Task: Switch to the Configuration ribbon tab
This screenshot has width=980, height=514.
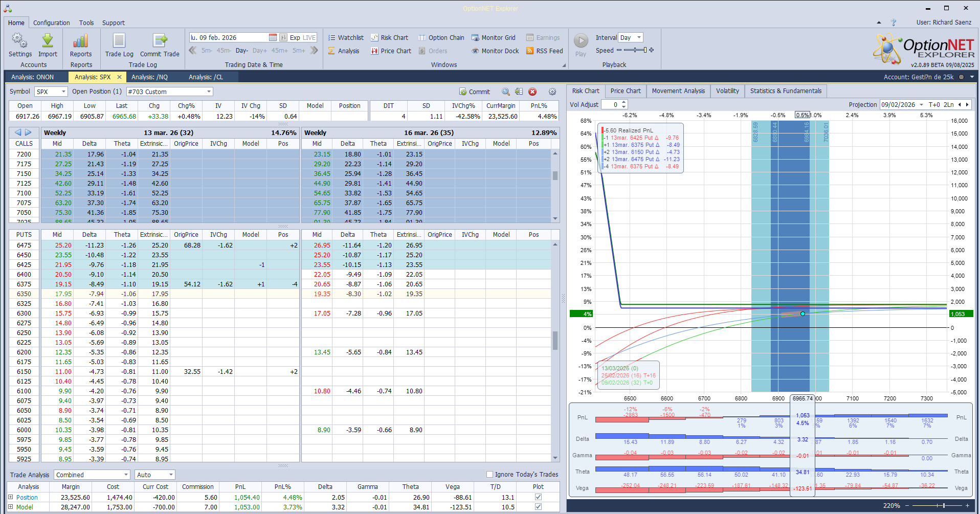Action: click(52, 23)
